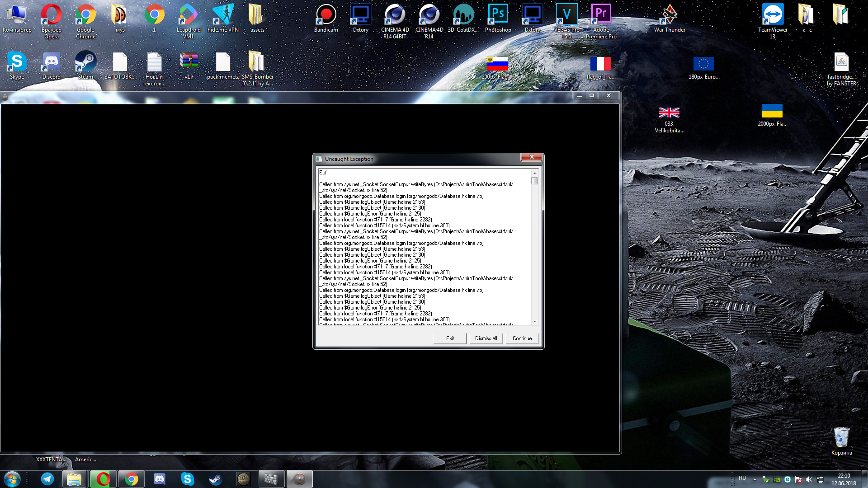Open Telegram from the taskbar
The width and height of the screenshot is (868, 488).
point(47,479)
